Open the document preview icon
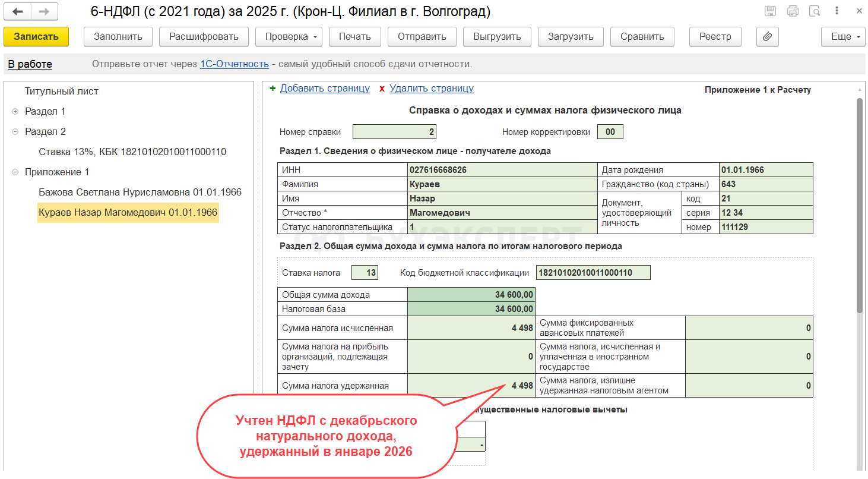 pos(815,11)
